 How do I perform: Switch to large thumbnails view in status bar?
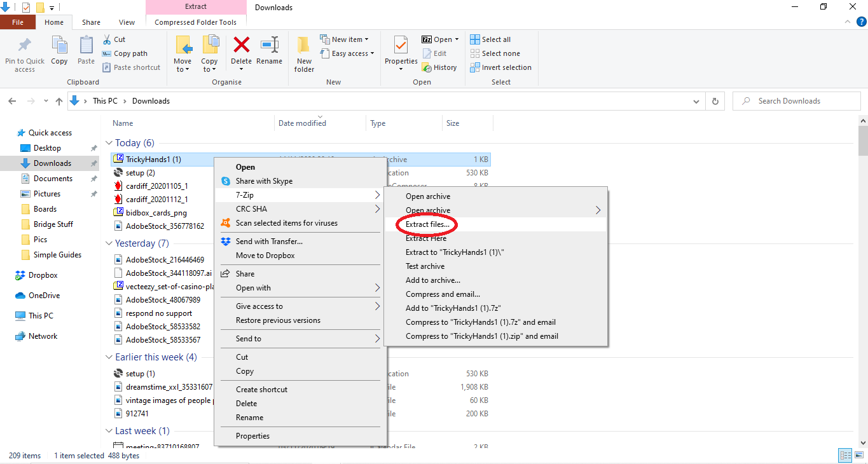[x=858, y=455]
